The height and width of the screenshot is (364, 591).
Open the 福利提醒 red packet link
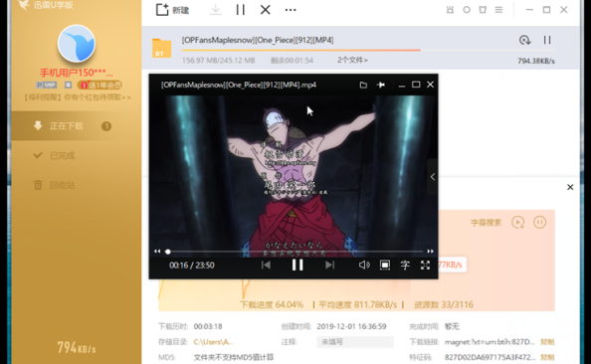(x=78, y=97)
